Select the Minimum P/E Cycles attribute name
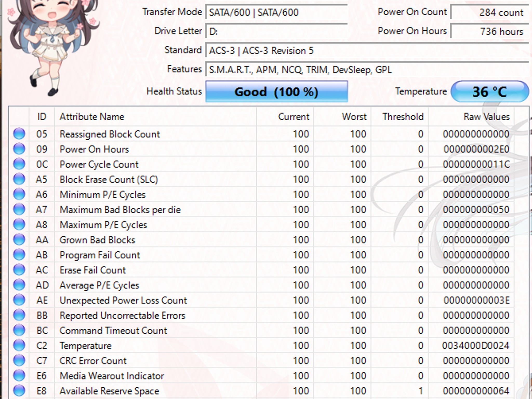 pyautogui.click(x=102, y=195)
